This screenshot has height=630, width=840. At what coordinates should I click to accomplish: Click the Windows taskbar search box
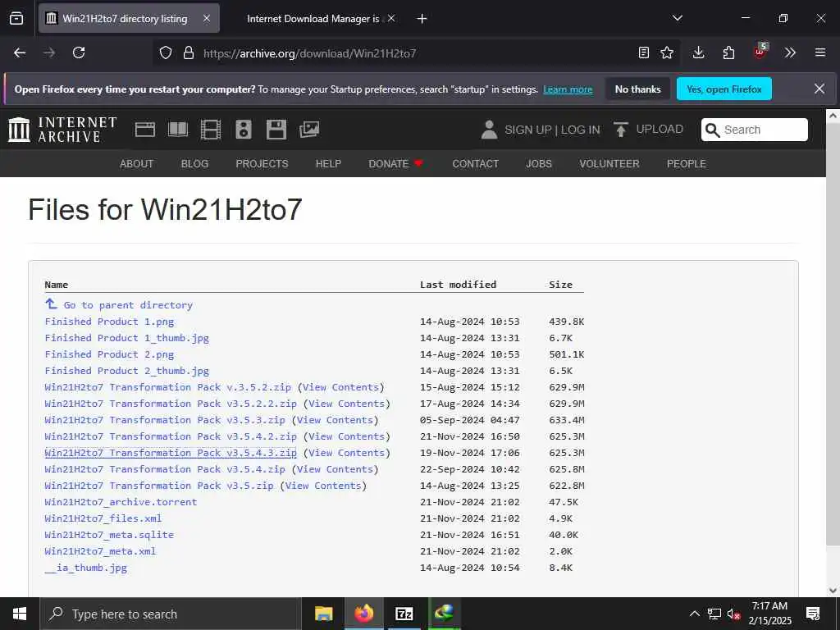[x=171, y=614]
